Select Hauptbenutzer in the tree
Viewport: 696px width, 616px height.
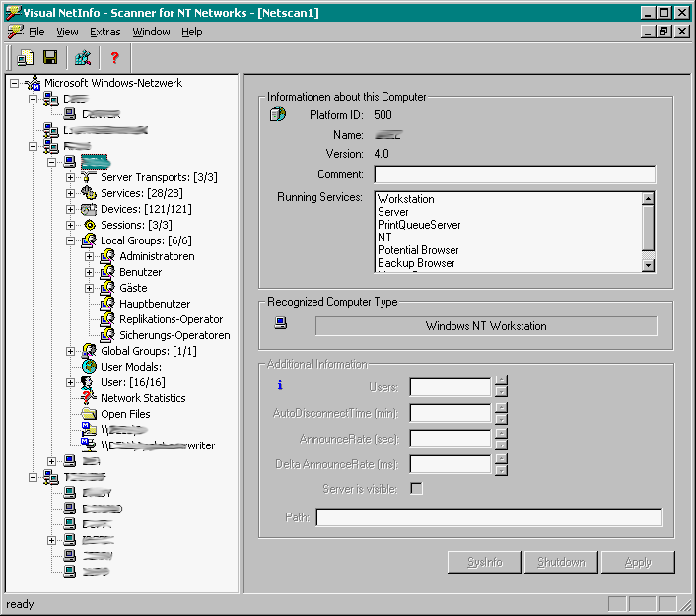click(x=155, y=304)
